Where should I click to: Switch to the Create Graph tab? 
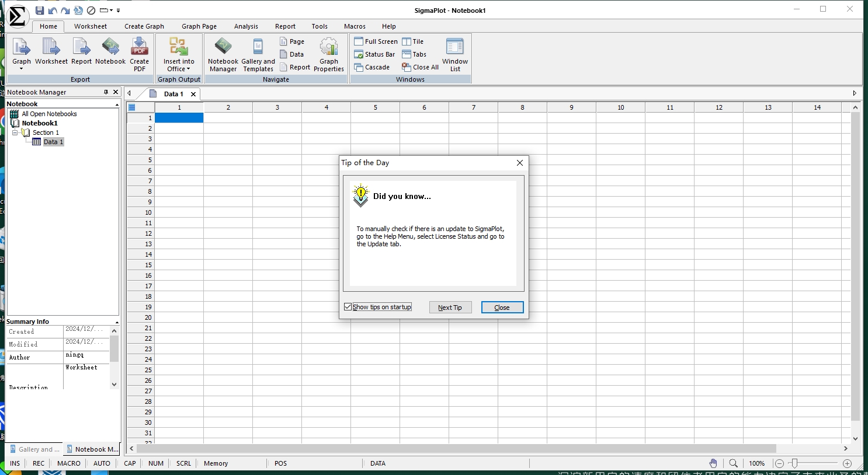[x=144, y=26]
